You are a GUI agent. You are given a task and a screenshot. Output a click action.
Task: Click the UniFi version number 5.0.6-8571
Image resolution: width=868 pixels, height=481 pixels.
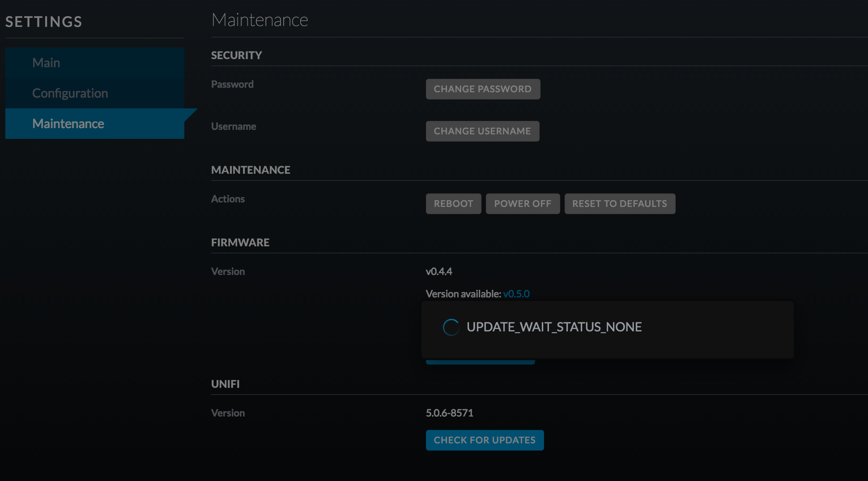coord(449,413)
